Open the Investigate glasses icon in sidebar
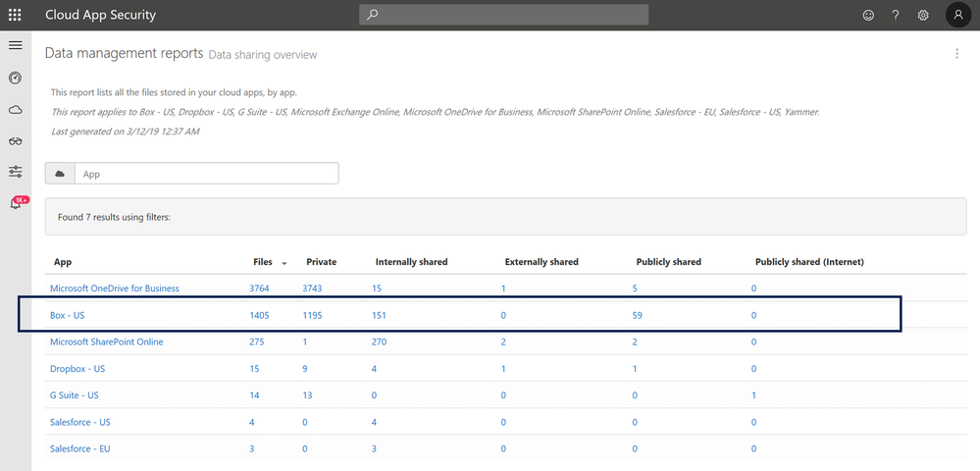This screenshot has height=471, width=980. [16, 141]
